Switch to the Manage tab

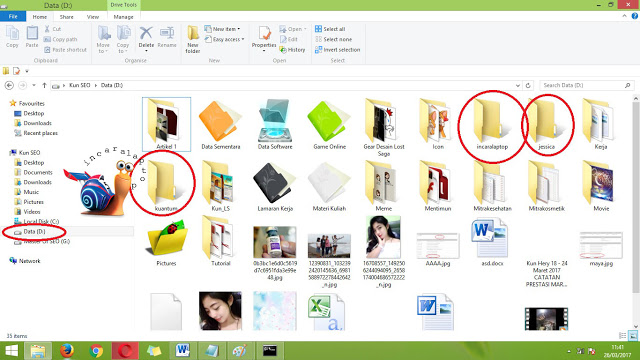[123, 17]
